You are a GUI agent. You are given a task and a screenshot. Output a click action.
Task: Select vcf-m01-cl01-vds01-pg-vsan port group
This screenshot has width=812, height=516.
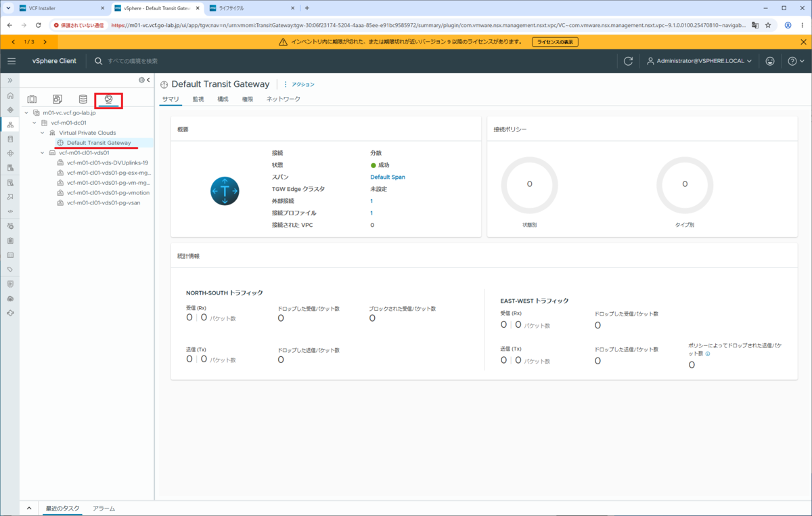[103, 202]
